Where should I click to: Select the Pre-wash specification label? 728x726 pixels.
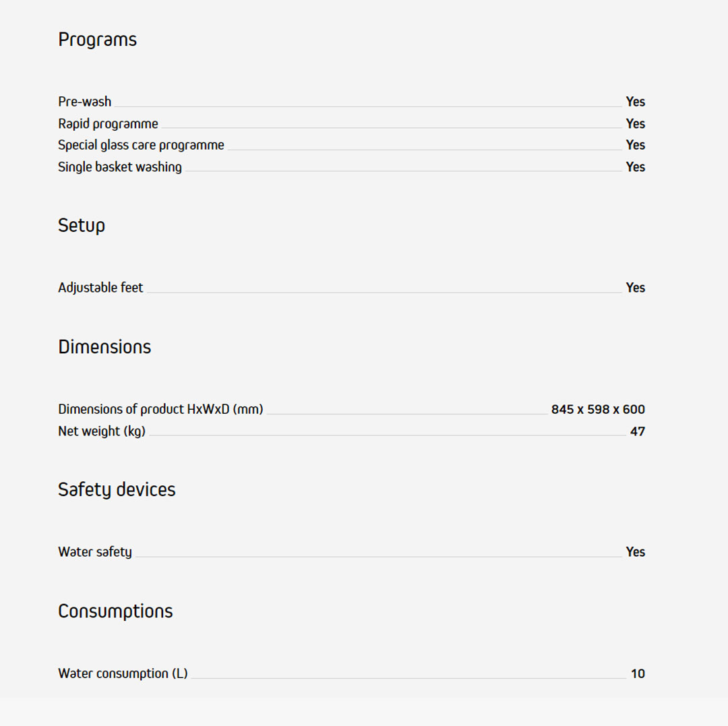coord(85,102)
